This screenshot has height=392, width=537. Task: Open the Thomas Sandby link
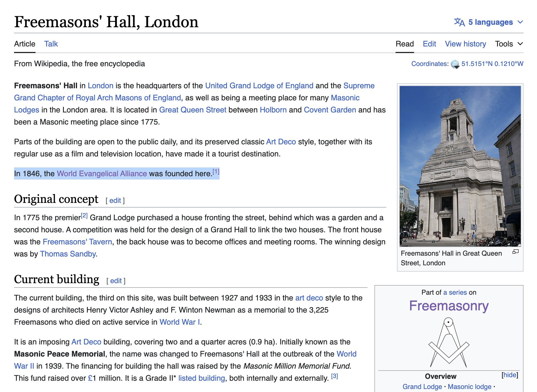tap(68, 254)
